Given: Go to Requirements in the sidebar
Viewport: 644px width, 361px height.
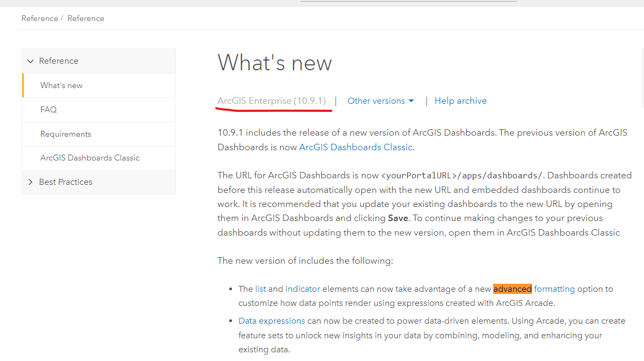Looking at the screenshot, I should [x=66, y=134].
